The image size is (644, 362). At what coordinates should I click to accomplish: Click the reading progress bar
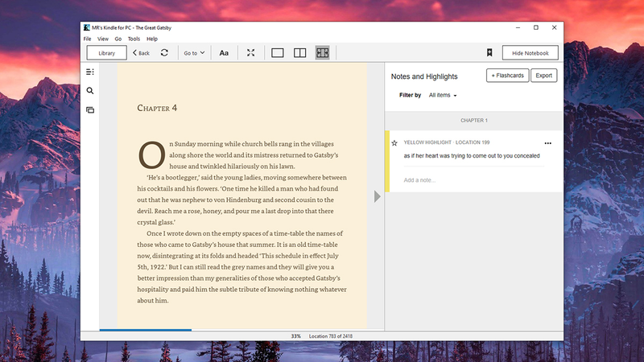[242, 330]
